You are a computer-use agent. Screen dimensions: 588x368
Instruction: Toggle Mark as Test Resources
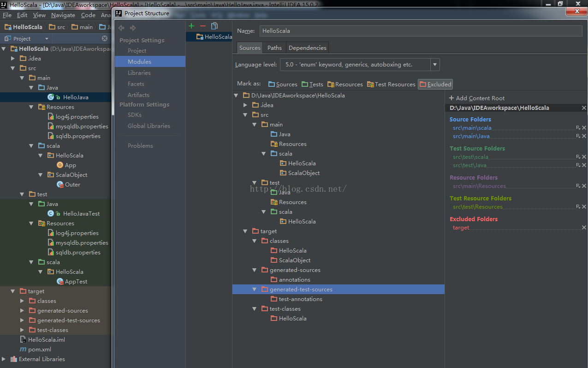point(391,84)
